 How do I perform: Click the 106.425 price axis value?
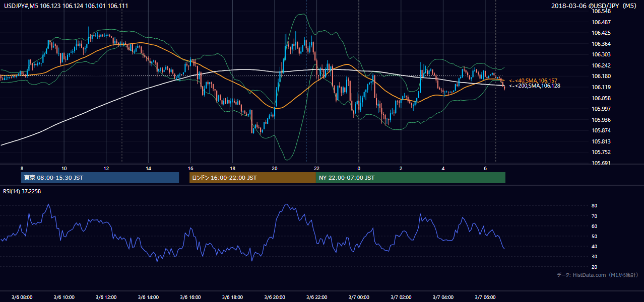(601, 33)
